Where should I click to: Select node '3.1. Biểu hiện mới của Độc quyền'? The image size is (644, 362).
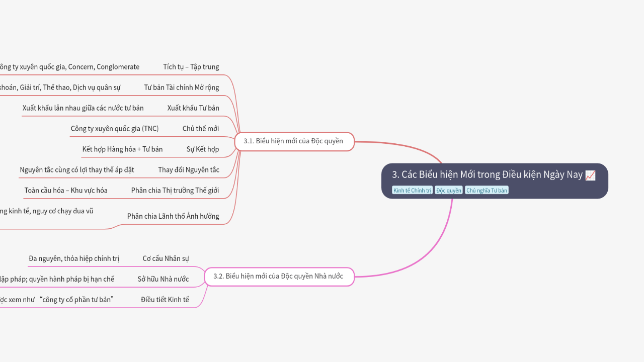[294, 141]
